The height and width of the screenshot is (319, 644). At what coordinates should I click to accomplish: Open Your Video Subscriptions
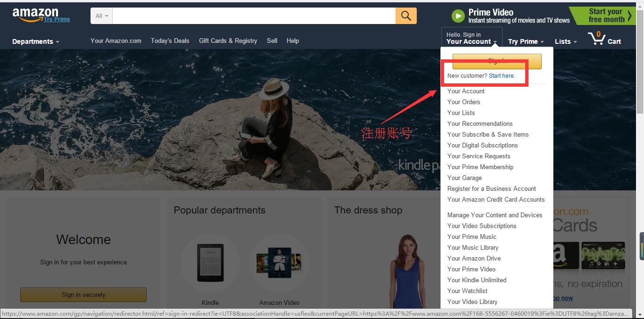click(482, 226)
